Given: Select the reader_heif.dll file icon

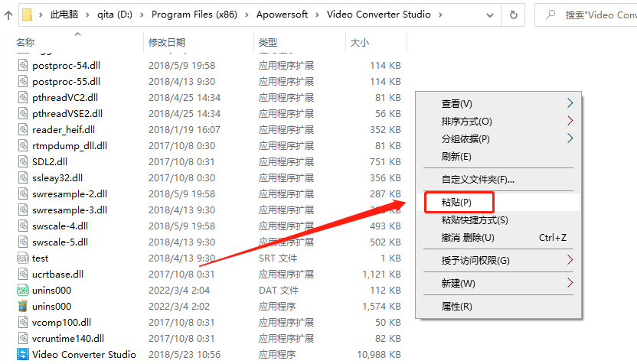Looking at the screenshot, I should point(23,129).
